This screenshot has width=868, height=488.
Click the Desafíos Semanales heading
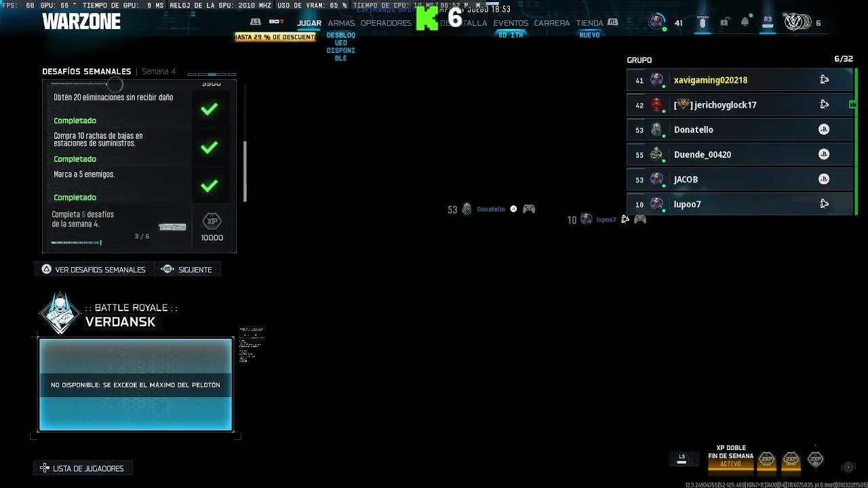pyautogui.click(x=87, y=71)
